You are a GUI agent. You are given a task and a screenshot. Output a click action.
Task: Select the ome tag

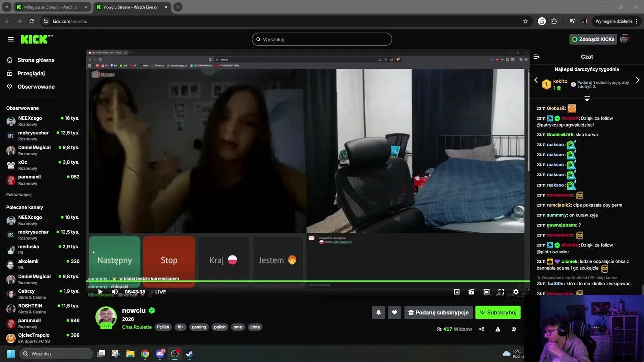pyautogui.click(x=238, y=327)
